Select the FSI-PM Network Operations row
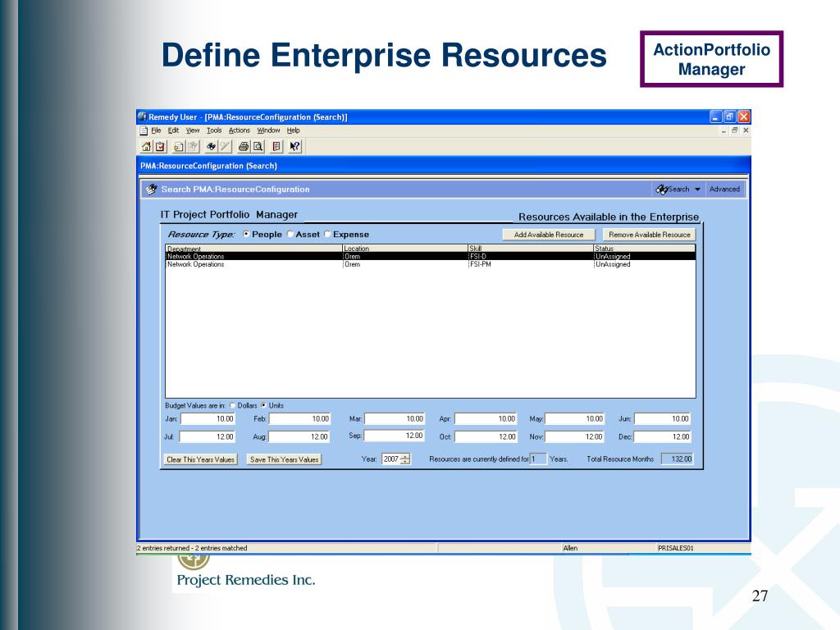 coord(431,264)
